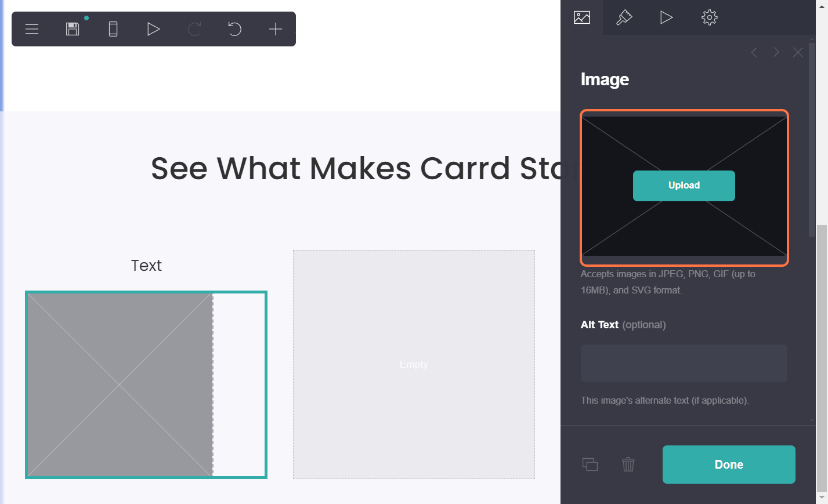Add element with plus icon
Viewport: 828px width, 504px height.
click(x=276, y=29)
